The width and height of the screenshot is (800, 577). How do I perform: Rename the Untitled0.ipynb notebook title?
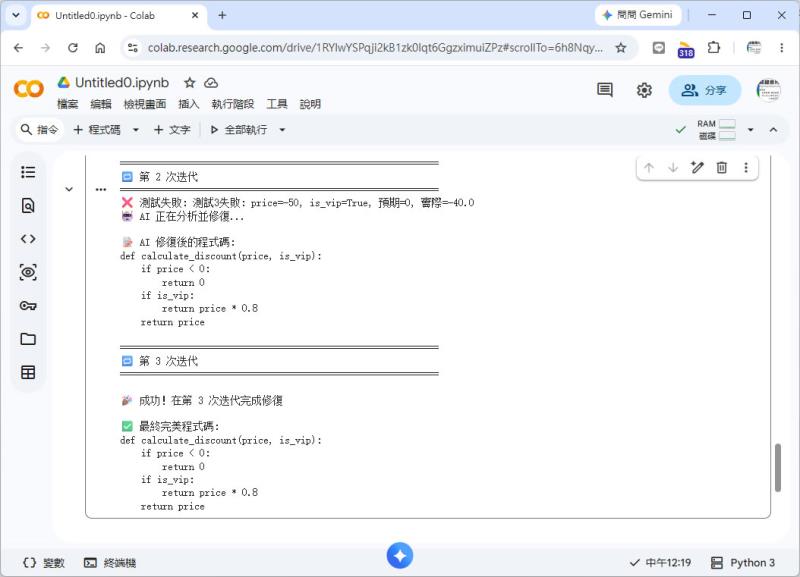122,83
